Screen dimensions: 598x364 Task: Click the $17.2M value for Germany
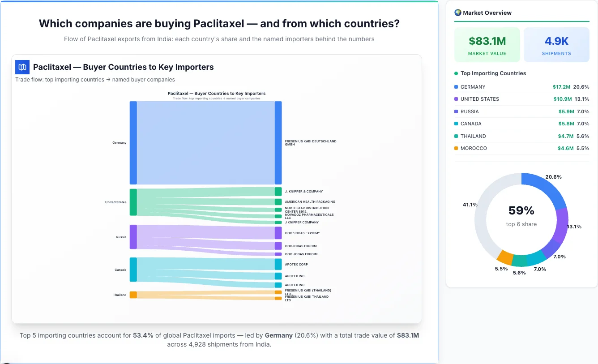click(x=562, y=87)
